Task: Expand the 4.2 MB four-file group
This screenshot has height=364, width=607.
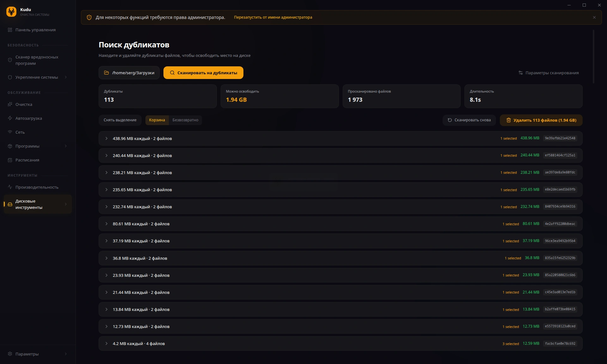Action: [x=107, y=343]
